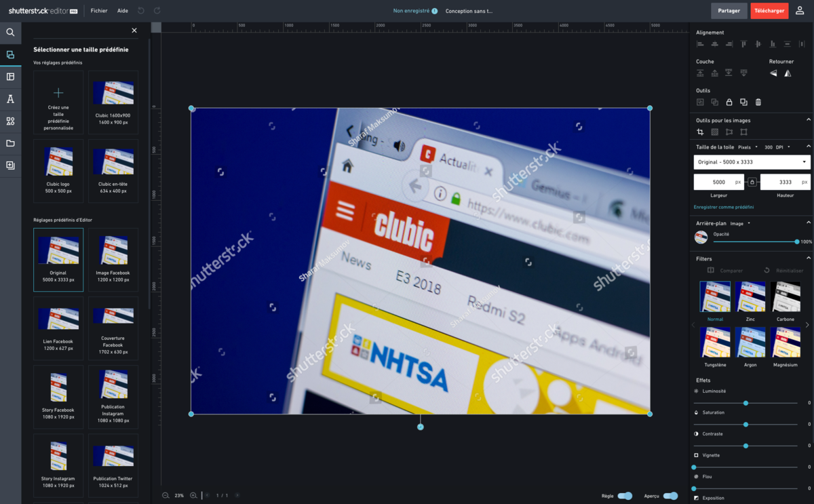Image resolution: width=814 pixels, height=504 pixels.
Task: Open the Fichier menu
Action: click(99, 11)
